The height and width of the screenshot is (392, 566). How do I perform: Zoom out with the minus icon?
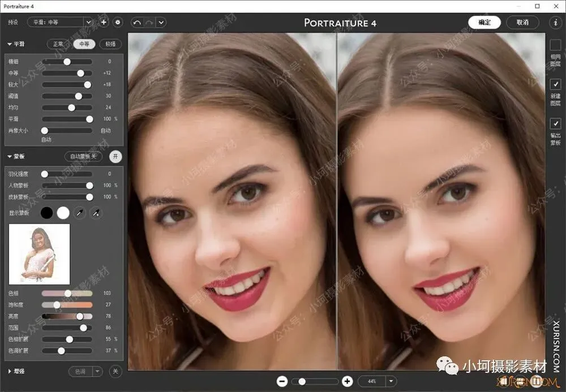pyautogui.click(x=282, y=381)
